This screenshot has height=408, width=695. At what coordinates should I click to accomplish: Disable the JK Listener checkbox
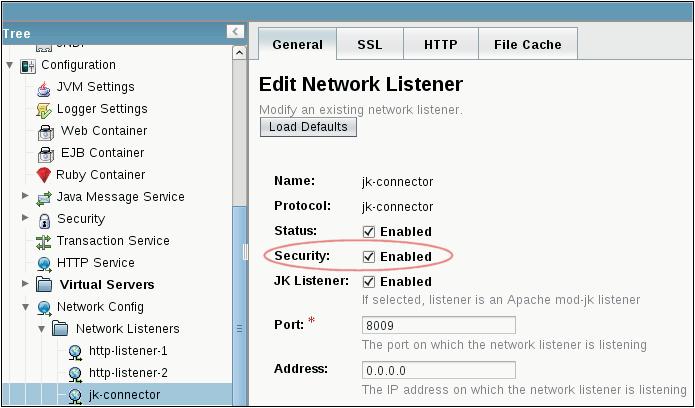(369, 282)
